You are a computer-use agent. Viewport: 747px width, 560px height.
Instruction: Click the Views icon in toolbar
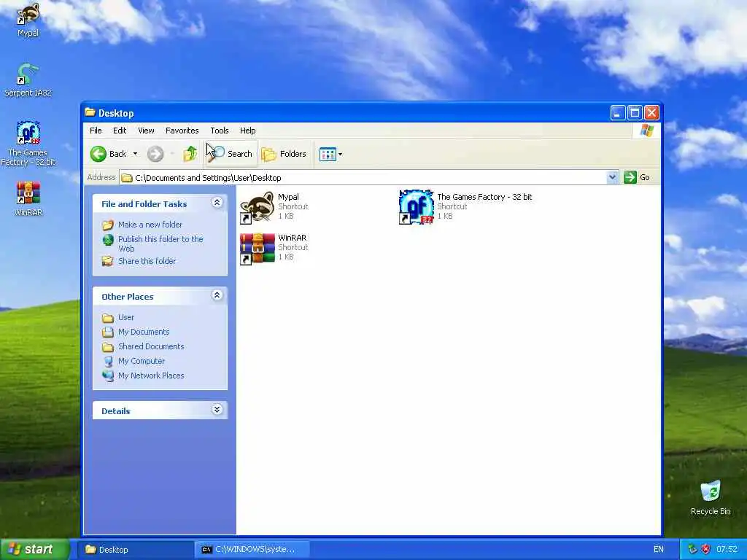point(328,155)
